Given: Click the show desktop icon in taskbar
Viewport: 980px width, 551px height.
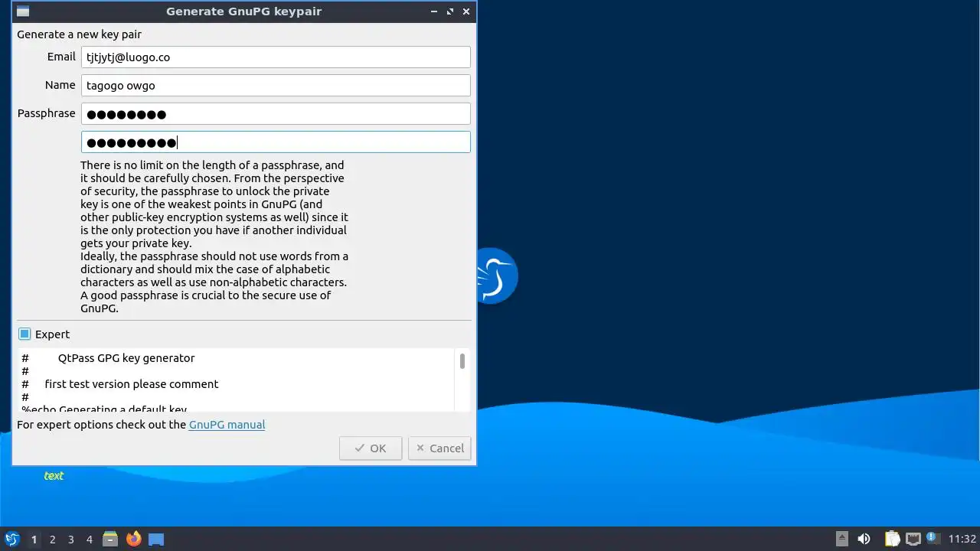Looking at the screenshot, I should 156,540.
